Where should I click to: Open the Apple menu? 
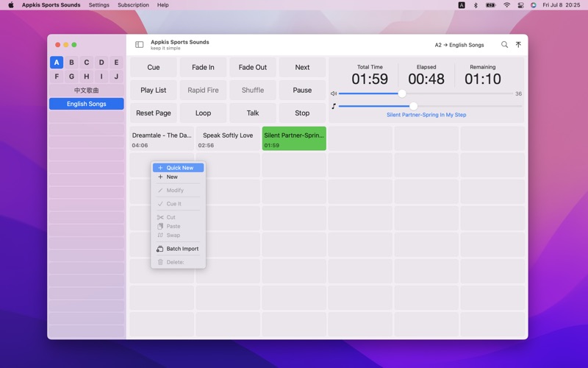pos(11,5)
